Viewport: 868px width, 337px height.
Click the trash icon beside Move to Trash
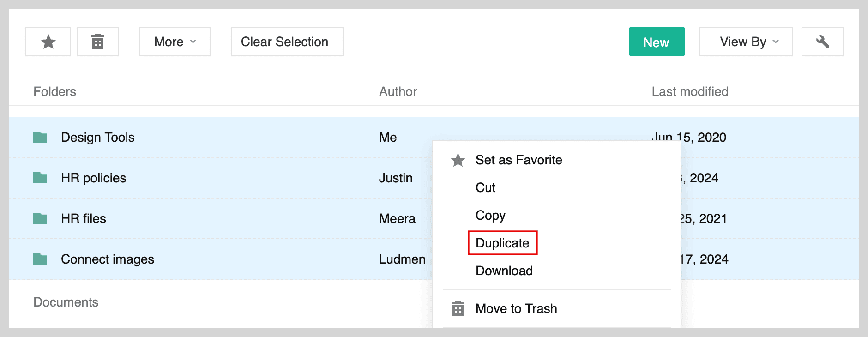coord(458,308)
